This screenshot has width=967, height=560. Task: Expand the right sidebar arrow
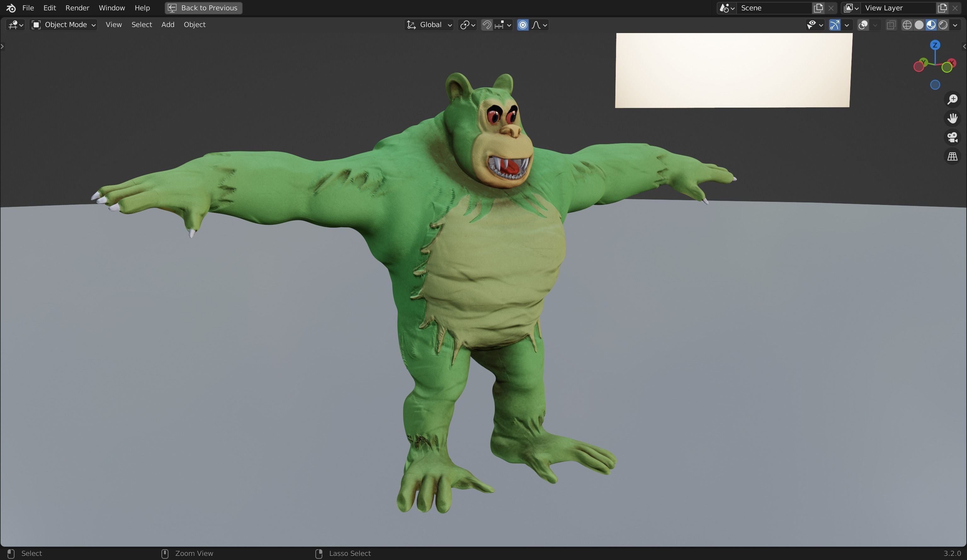click(964, 47)
